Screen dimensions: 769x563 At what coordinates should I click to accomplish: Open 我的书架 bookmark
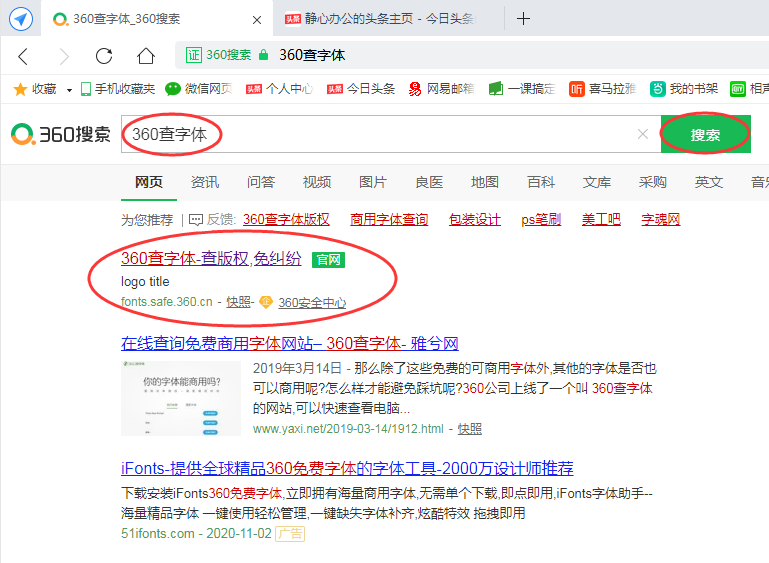(x=684, y=89)
